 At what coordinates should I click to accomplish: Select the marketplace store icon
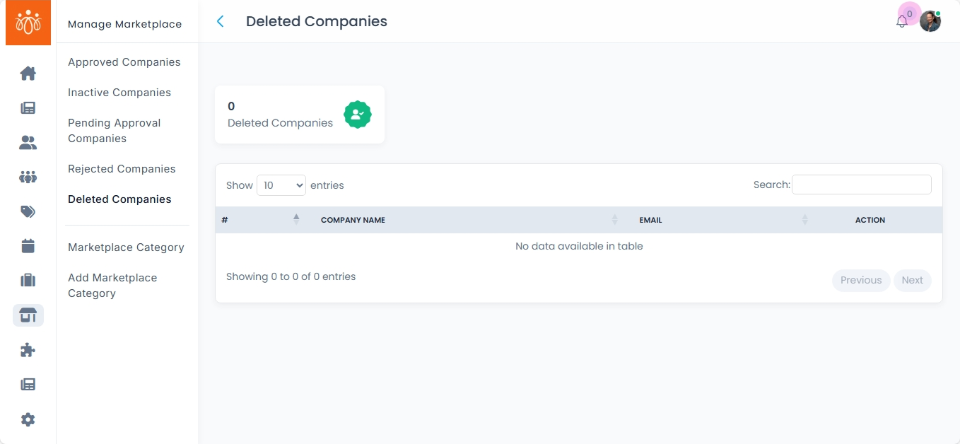coord(28,316)
